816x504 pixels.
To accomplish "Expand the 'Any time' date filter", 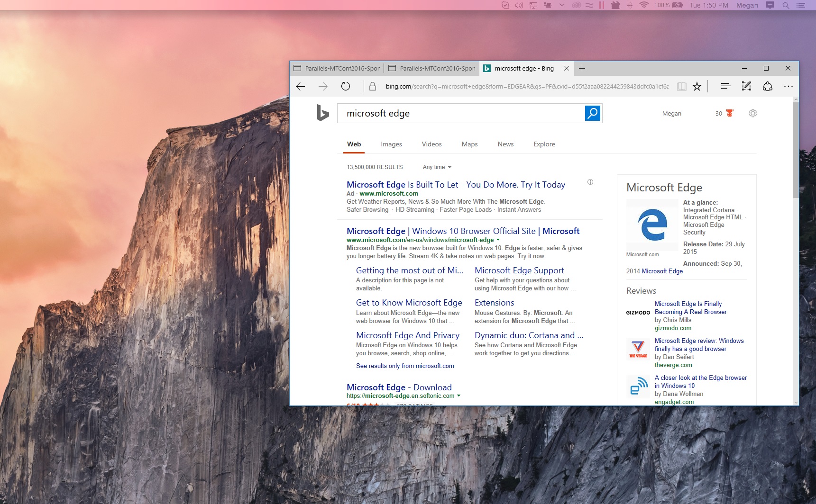I will (437, 167).
